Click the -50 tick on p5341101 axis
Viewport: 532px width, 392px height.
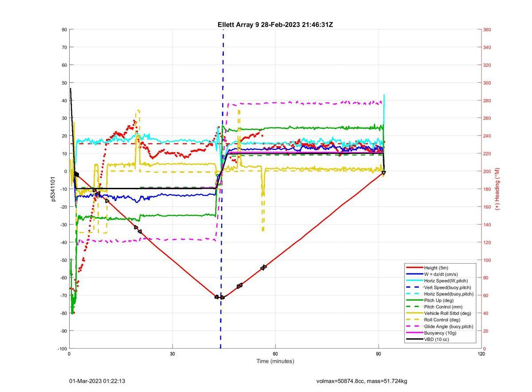(x=63, y=260)
